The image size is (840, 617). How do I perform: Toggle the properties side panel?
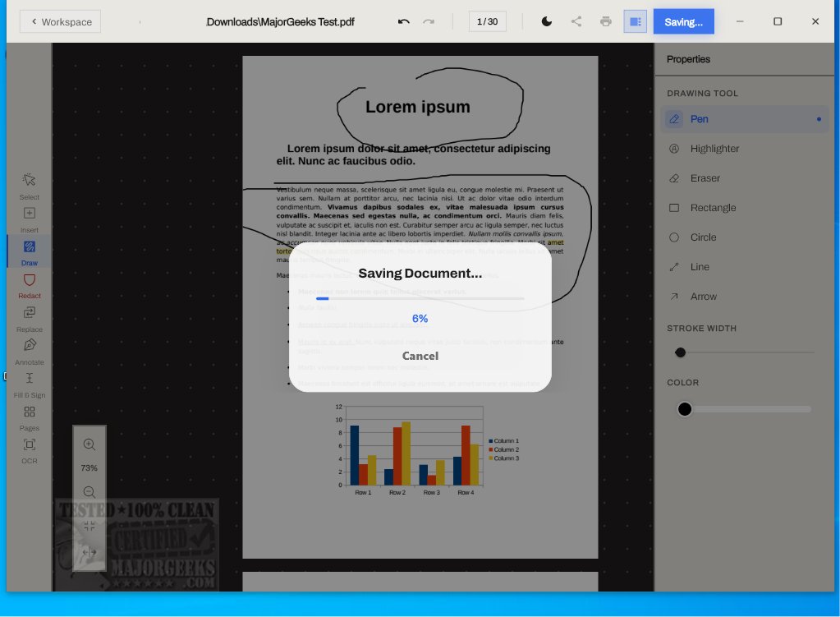point(635,21)
